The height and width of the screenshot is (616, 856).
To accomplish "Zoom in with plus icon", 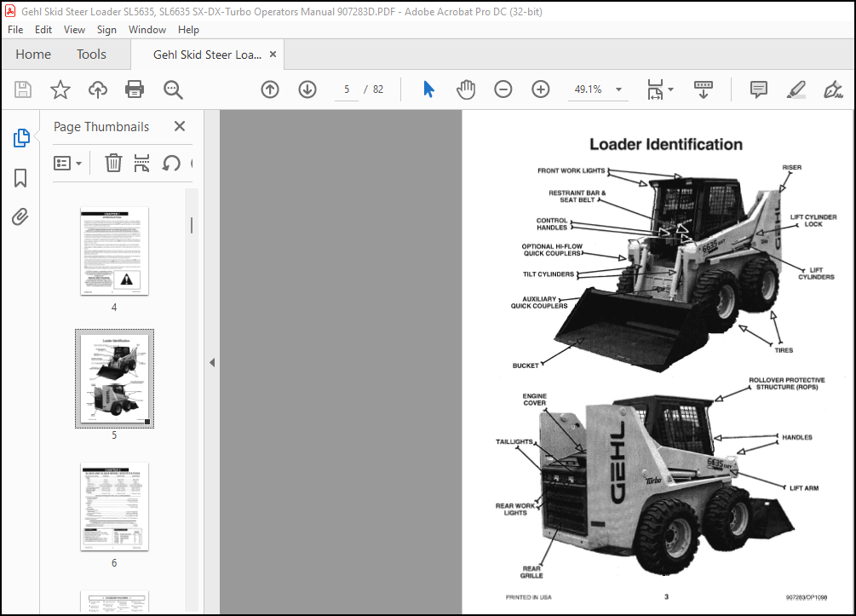I will [x=541, y=89].
